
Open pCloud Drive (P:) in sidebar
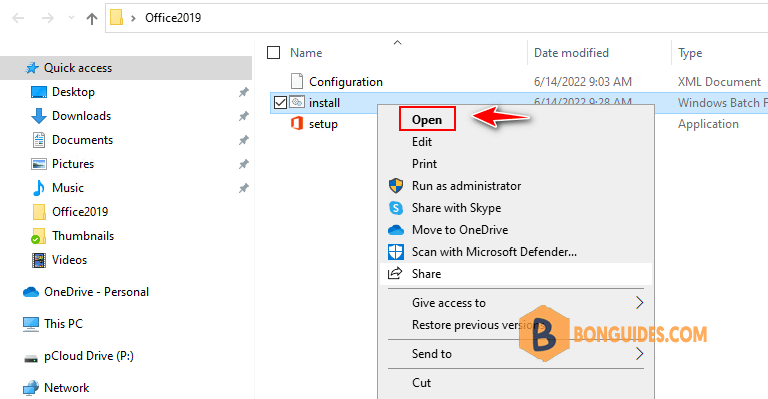[89, 356]
